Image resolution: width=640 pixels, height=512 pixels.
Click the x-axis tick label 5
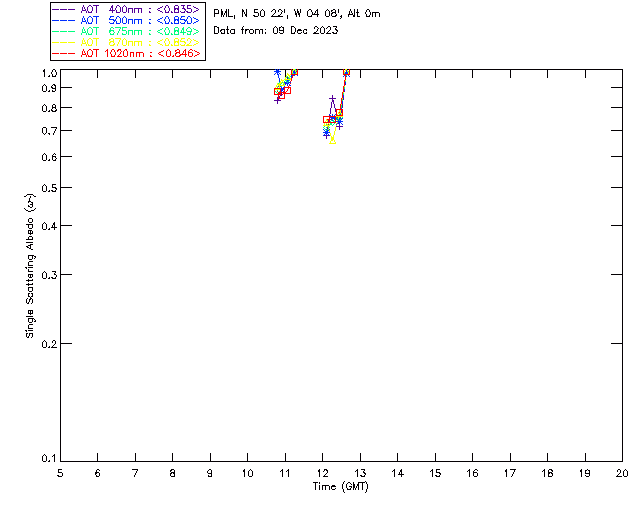pos(60,472)
